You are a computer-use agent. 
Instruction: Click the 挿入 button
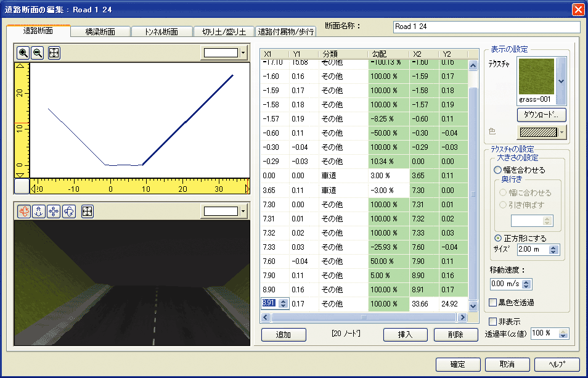click(405, 334)
